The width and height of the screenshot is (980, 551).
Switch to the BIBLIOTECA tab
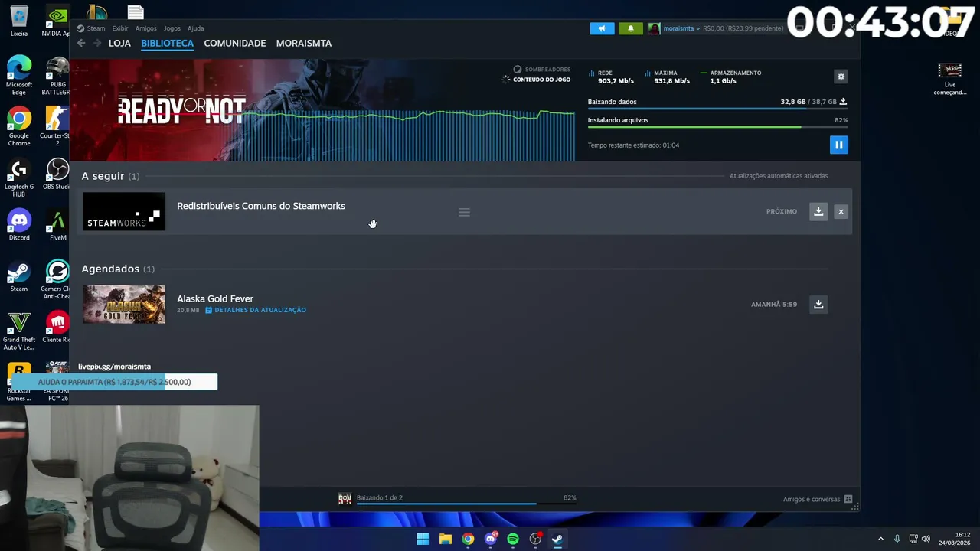point(167,43)
